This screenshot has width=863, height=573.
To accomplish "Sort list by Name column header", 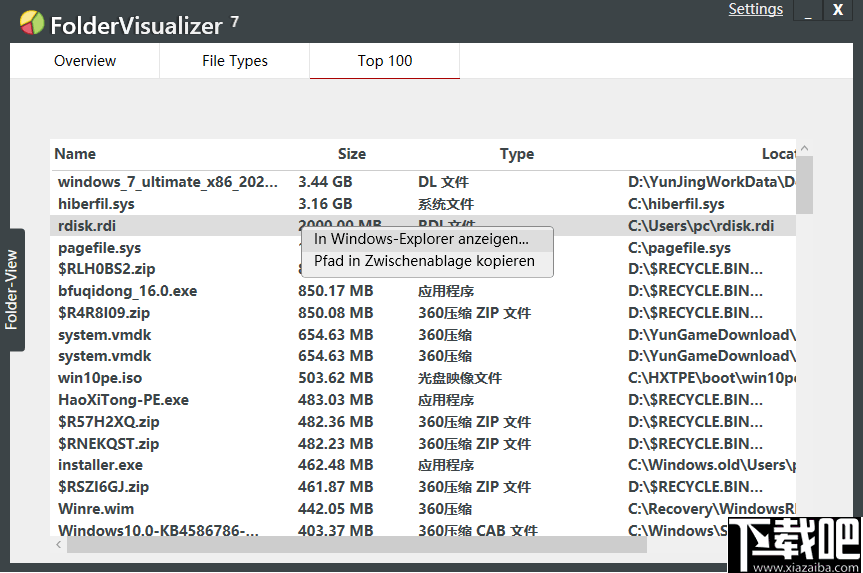I will click(75, 154).
